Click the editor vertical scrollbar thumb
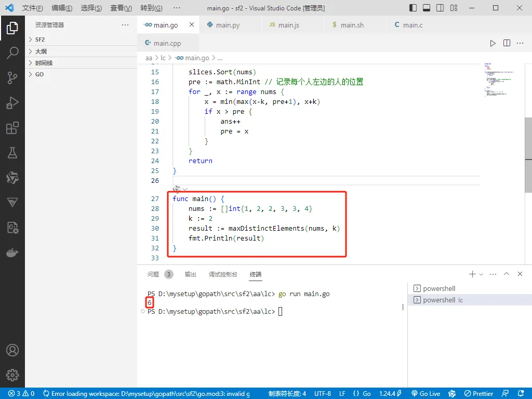This screenshot has height=399, width=532. [x=528, y=155]
